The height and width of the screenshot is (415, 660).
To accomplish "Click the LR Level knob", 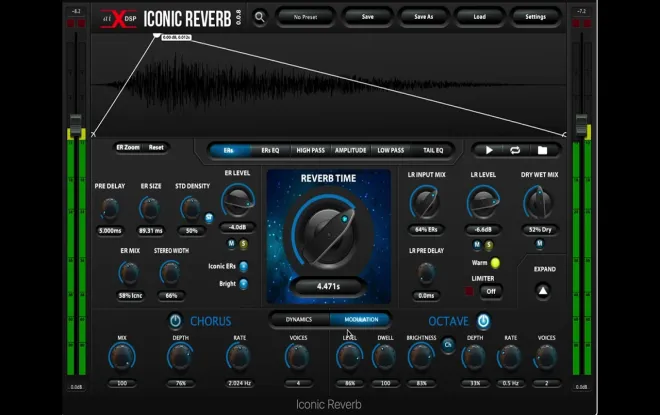I will point(483,202).
